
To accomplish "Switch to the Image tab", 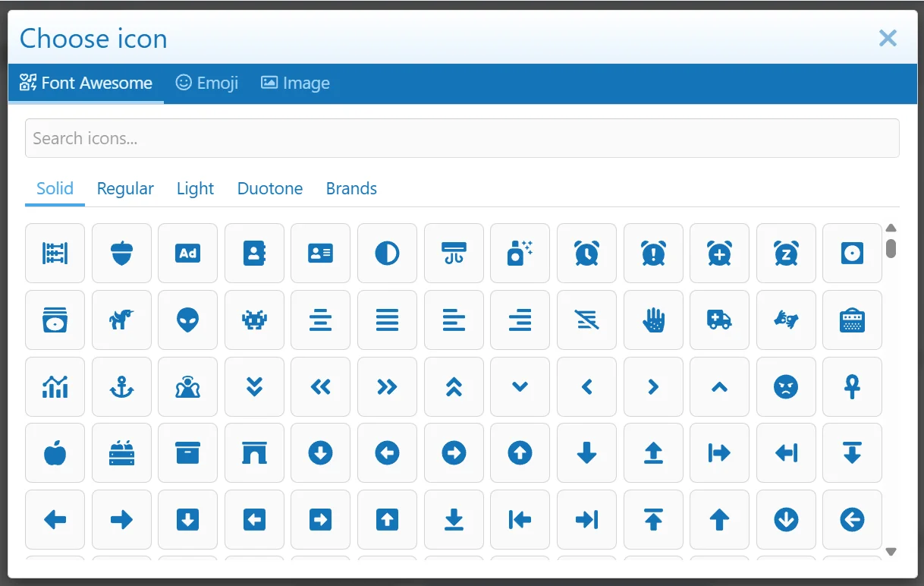I will (x=295, y=83).
